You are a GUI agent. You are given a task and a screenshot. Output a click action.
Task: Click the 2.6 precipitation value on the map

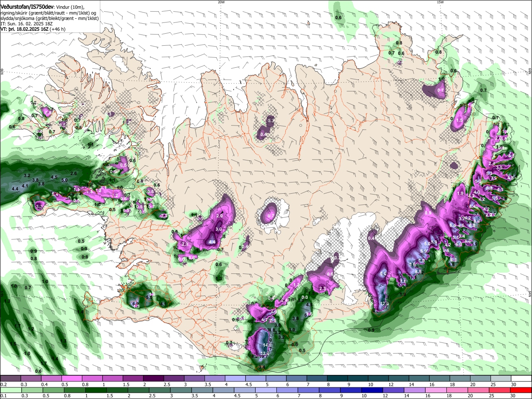click(x=74, y=173)
